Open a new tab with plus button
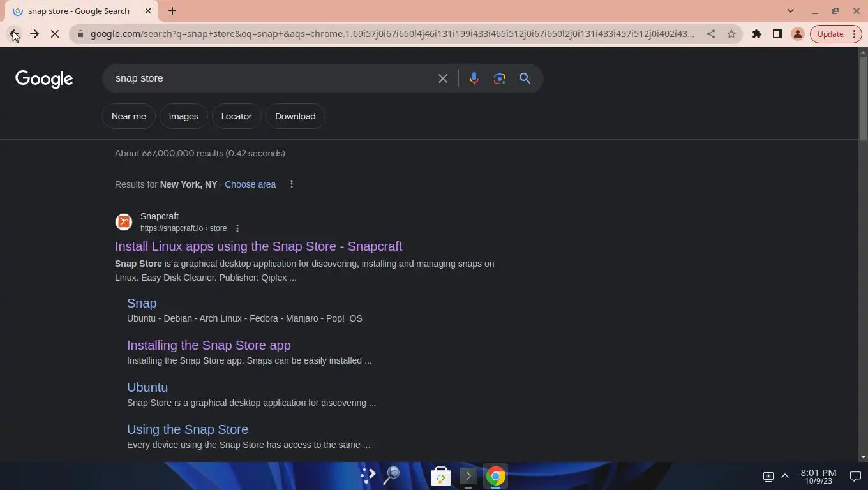This screenshot has height=490, width=868. 172,11
